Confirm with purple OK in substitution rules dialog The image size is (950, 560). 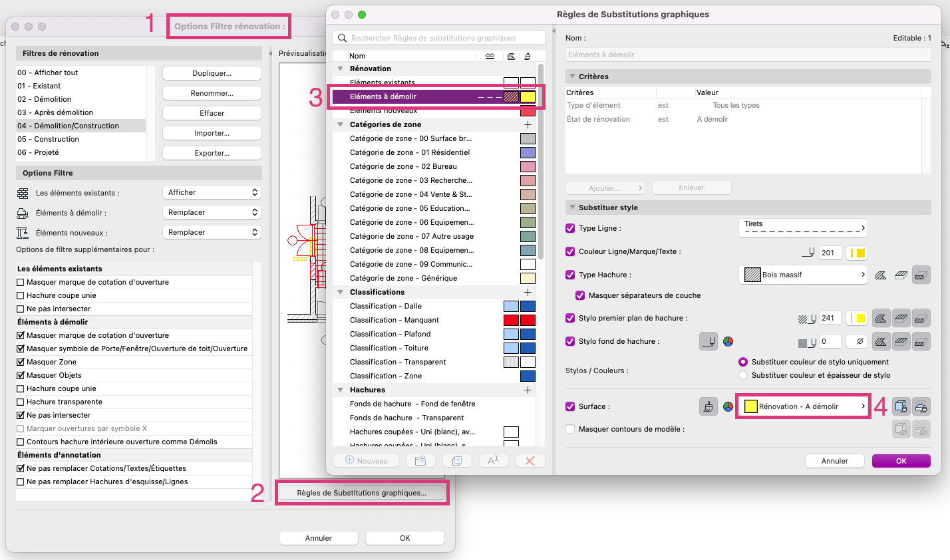point(901,461)
